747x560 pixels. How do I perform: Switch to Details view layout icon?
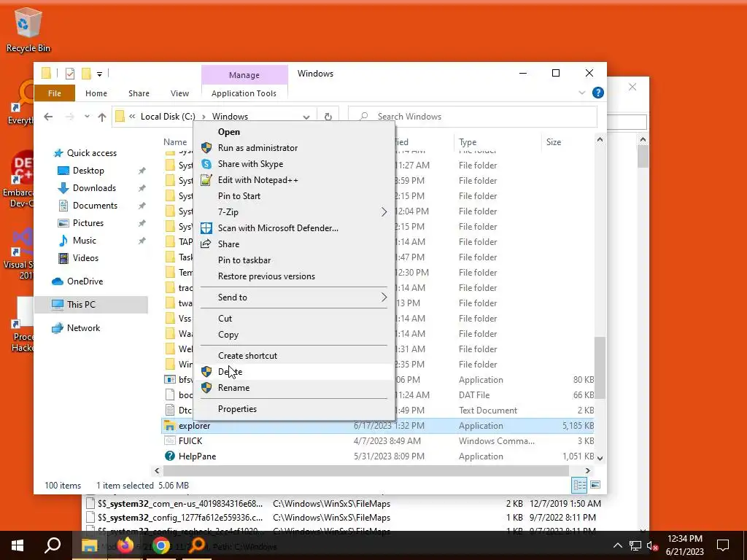[580, 485]
